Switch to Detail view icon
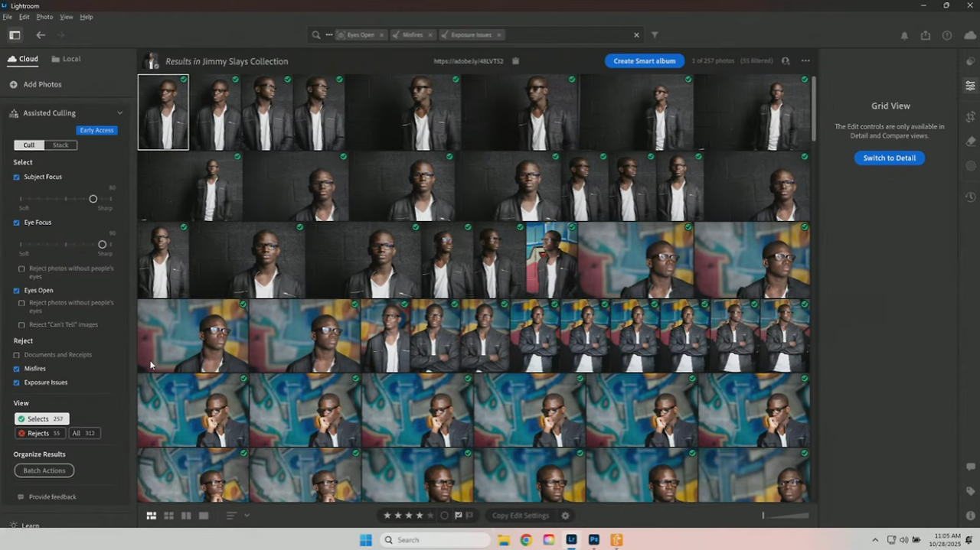Viewport: 980px width, 550px height. click(x=204, y=516)
